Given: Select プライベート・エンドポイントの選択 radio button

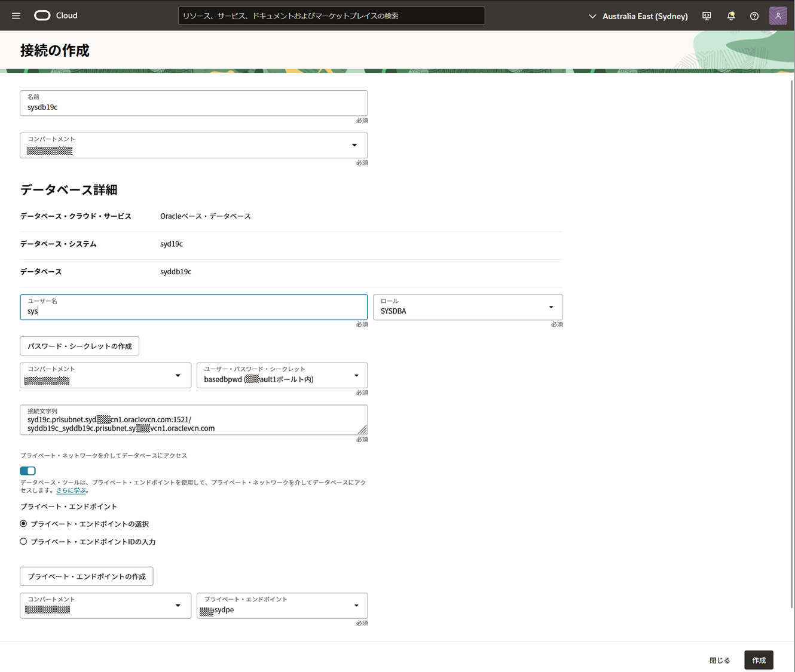Looking at the screenshot, I should tap(23, 524).
